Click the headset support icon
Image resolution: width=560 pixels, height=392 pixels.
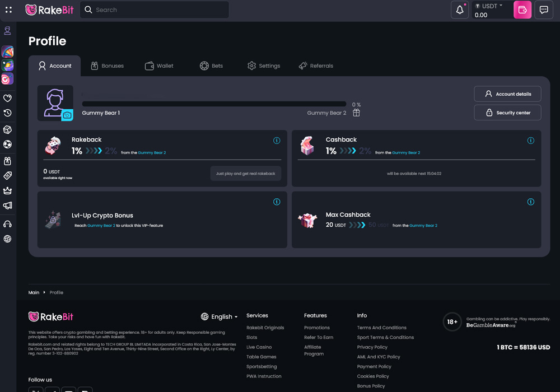click(7, 224)
